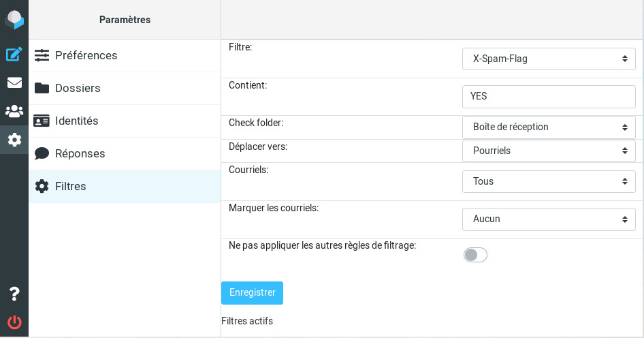Select the Filtres menu item

[125, 186]
